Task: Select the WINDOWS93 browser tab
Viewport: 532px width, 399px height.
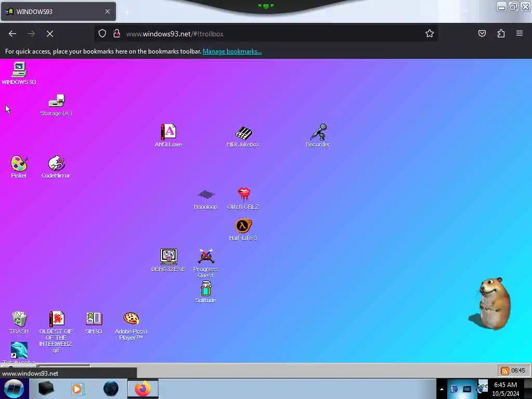Action: pos(58,11)
